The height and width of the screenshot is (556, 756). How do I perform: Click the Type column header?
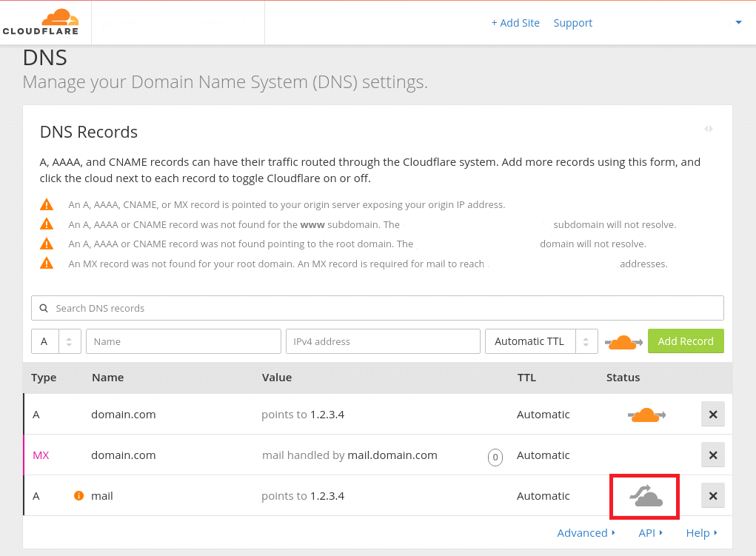tap(44, 378)
